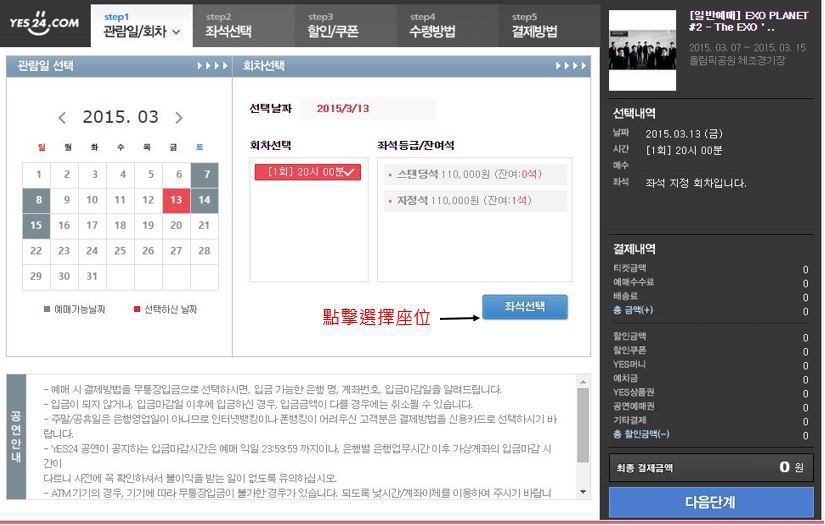
Task: Click 좌석 지정 회차입니다 text
Action: (696, 183)
